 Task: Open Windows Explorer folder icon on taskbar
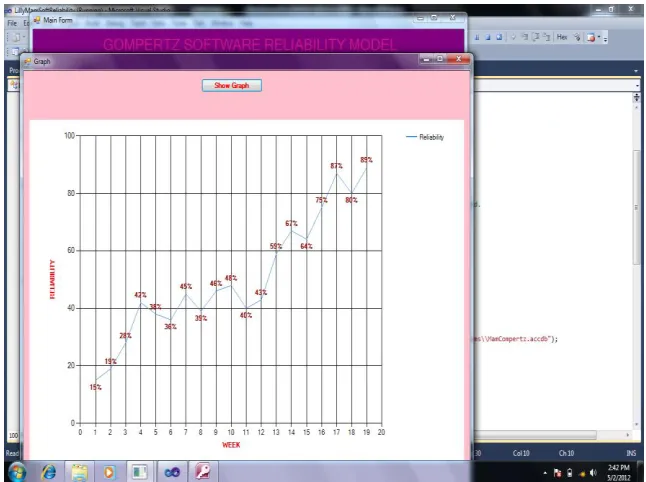tap(79, 472)
